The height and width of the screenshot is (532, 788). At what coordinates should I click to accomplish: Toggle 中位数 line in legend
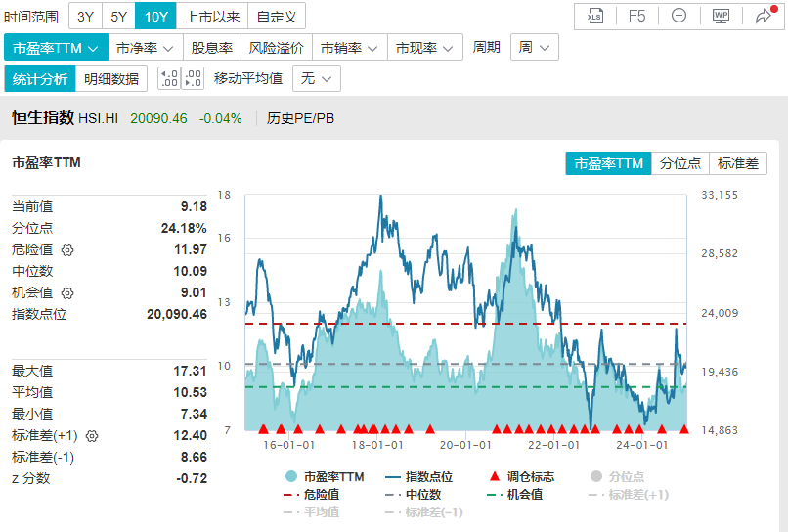coord(414,495)
